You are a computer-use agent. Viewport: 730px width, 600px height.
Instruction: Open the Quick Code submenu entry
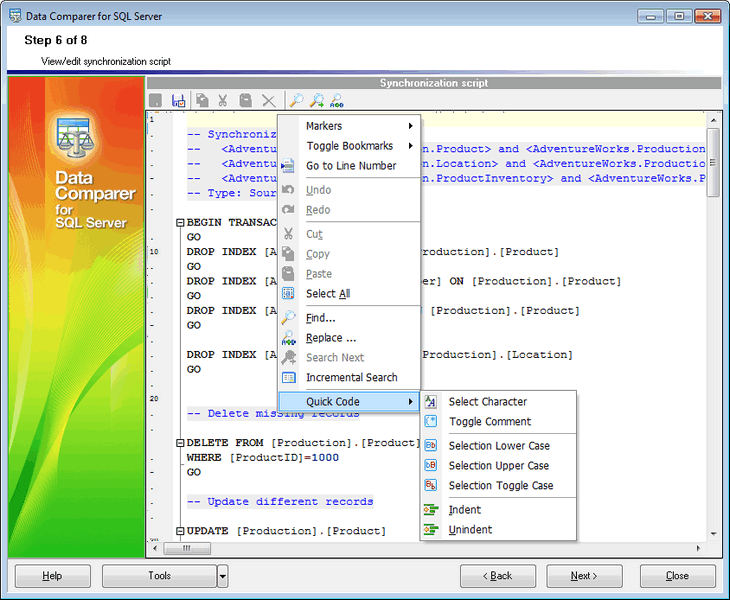pyautogui.click(x=349, y=401)
